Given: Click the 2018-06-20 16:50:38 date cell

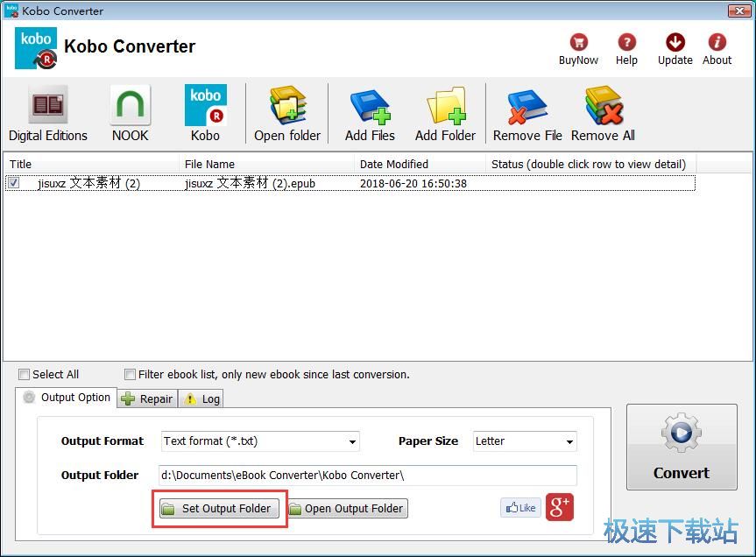Looking at the screenshot, I should click(x=413, y=184).
